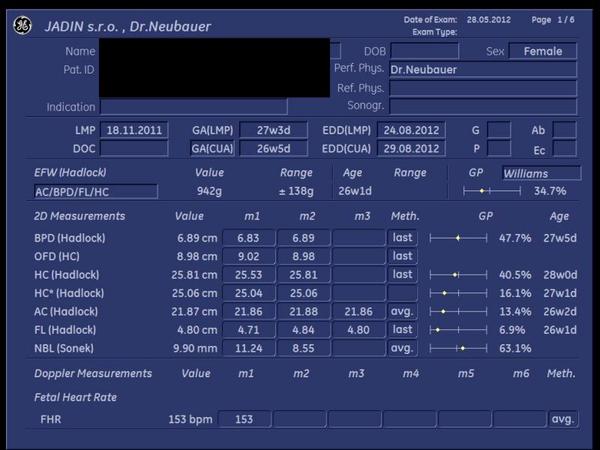Screen dimensions: 600x450
Task: Open the EFW formula selector AC/BPD/FL/HC
Action: click(x=96, y=191)
